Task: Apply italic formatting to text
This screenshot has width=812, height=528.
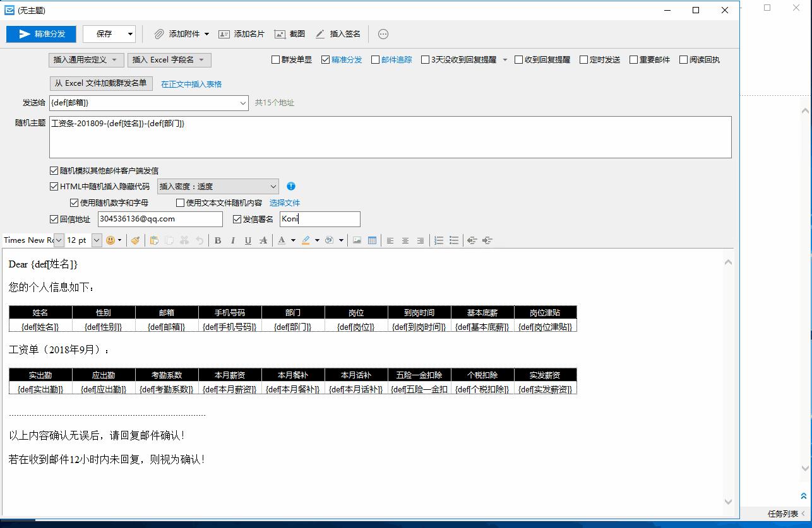Action: click(233, 240)
